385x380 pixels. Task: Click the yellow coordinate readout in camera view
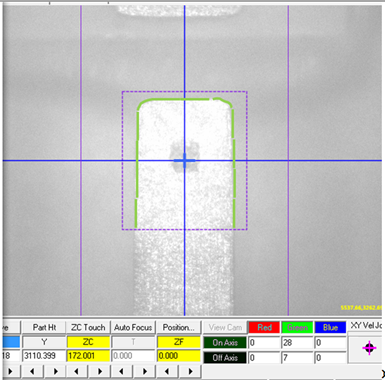361,308
